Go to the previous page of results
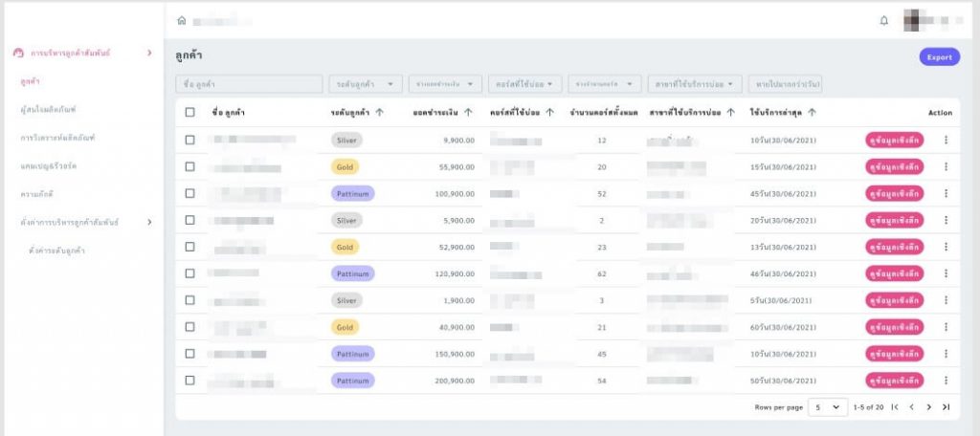This screenshot has width=980, height=436. [x=911, y=407]
